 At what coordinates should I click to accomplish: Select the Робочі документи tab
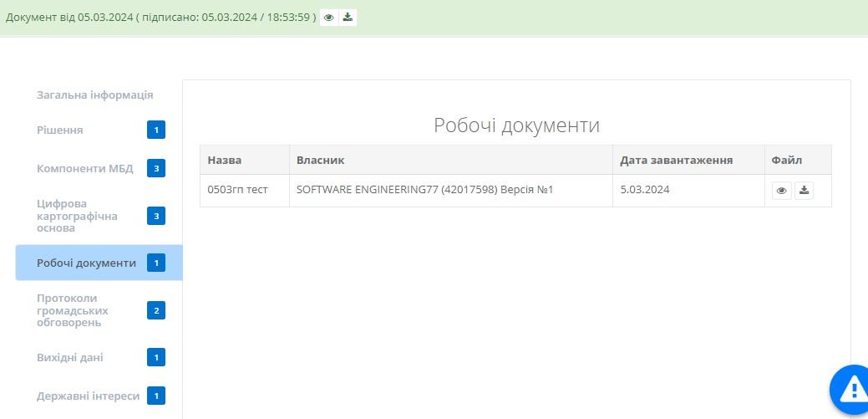click(86, 263)
